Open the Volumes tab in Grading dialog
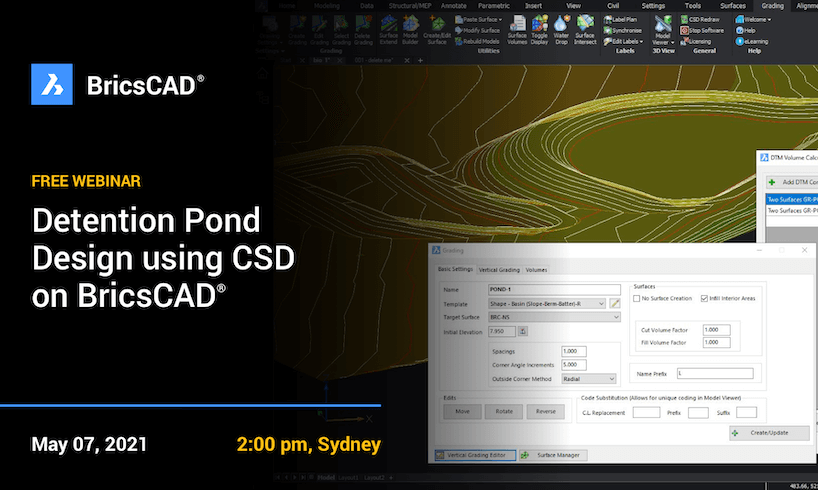This screenshot has height=490, width=818. pyautogui.click(x=536, y=270)
